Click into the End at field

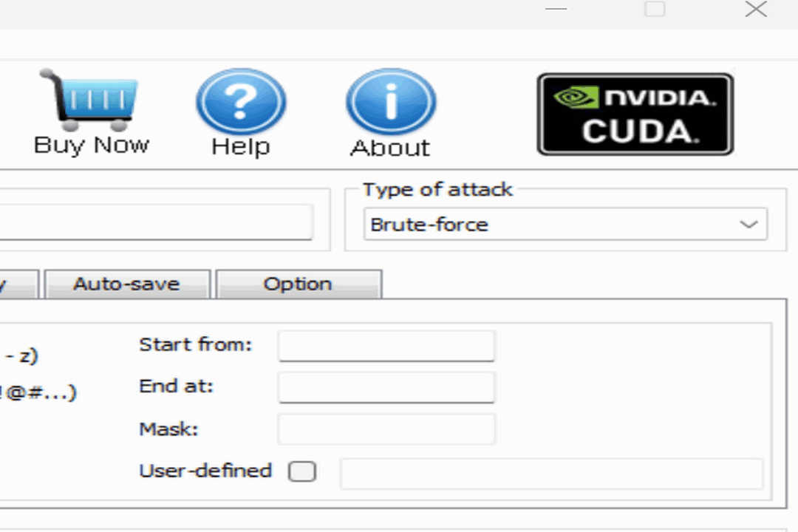click(x=386, y=387)
